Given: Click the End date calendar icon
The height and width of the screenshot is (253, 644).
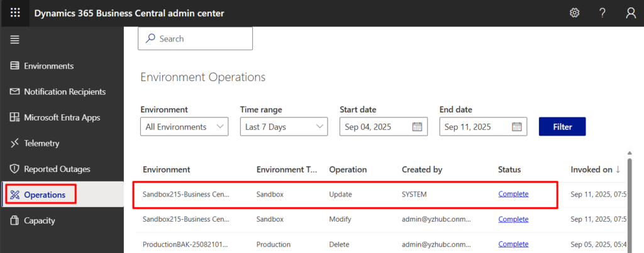Looking at the screenshot, I should [x=516, y=127].
